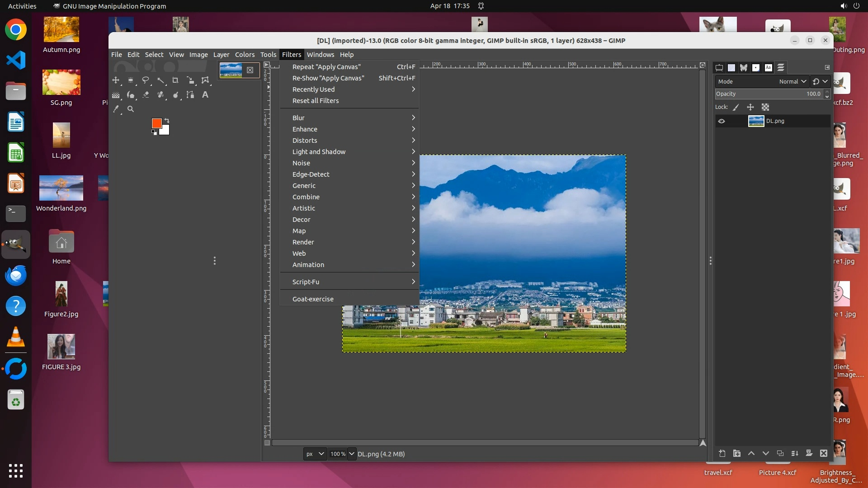This screenshot has height=488, width=868.
Task: Choose the Eraser tool
Action: [x=146, y=95]
